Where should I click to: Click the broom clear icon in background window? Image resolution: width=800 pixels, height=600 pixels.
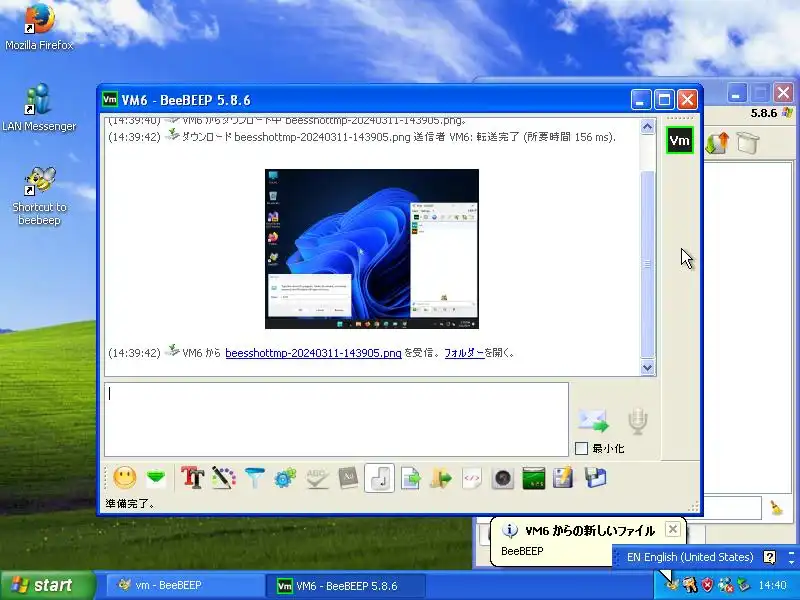(x=776, y=508)
